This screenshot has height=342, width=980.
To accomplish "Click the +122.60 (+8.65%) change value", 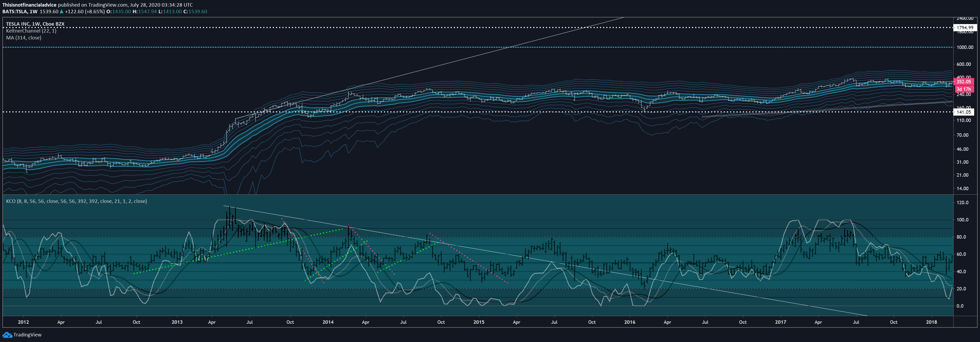I will (x=85, y=11).
